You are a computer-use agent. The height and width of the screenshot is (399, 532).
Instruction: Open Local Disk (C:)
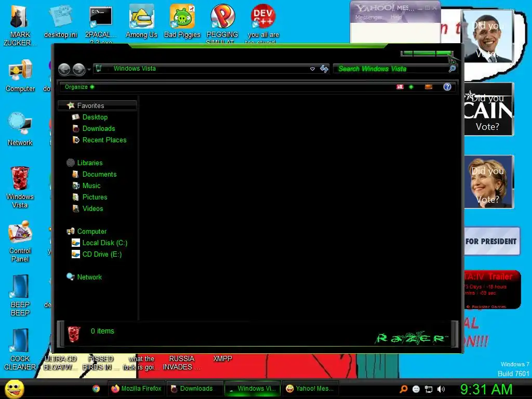[x=104, y=243]
